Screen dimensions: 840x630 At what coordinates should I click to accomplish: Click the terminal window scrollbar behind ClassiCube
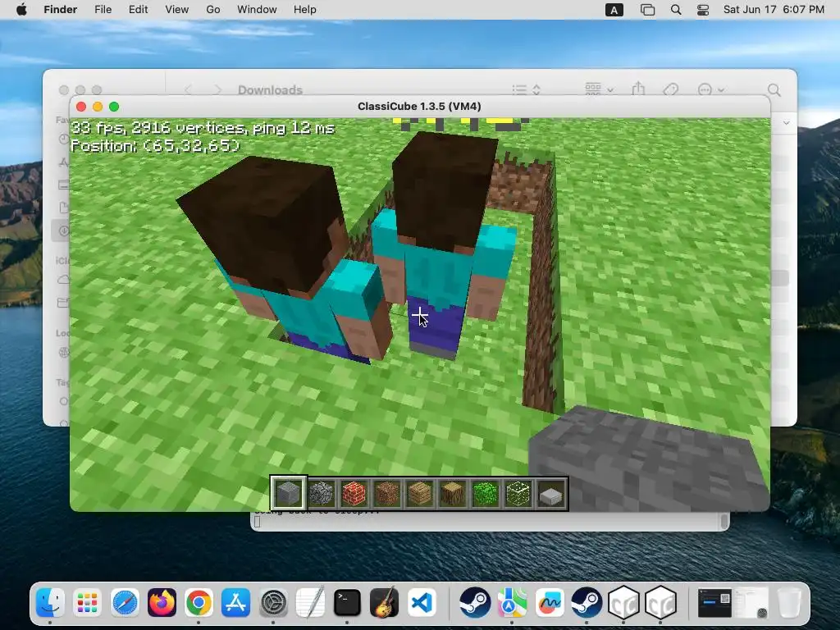pyautogui.click(x=724, y=521)
